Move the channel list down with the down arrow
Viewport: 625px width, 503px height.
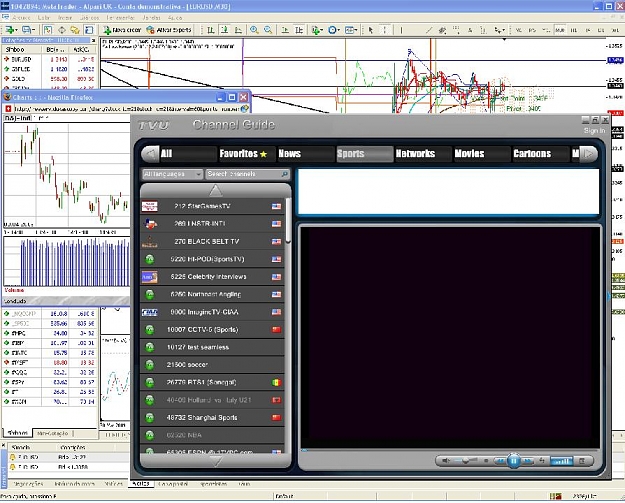pos(216,461)
